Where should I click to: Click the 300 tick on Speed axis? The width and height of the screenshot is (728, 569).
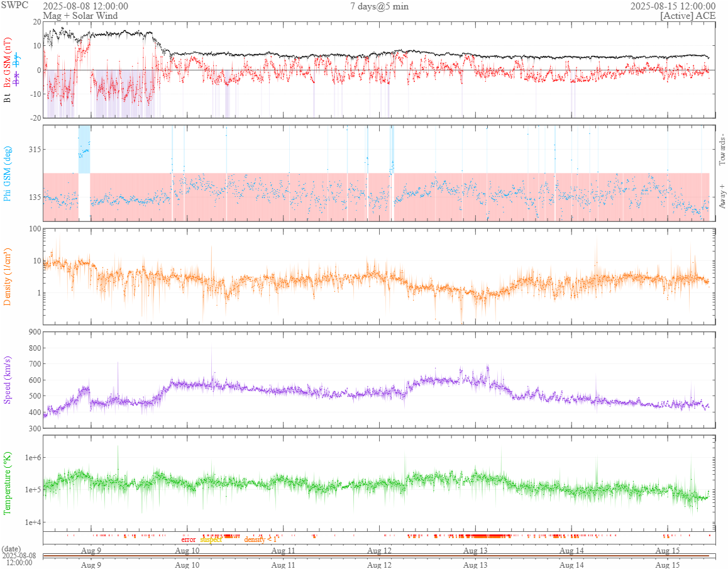[x=35, y=428]
